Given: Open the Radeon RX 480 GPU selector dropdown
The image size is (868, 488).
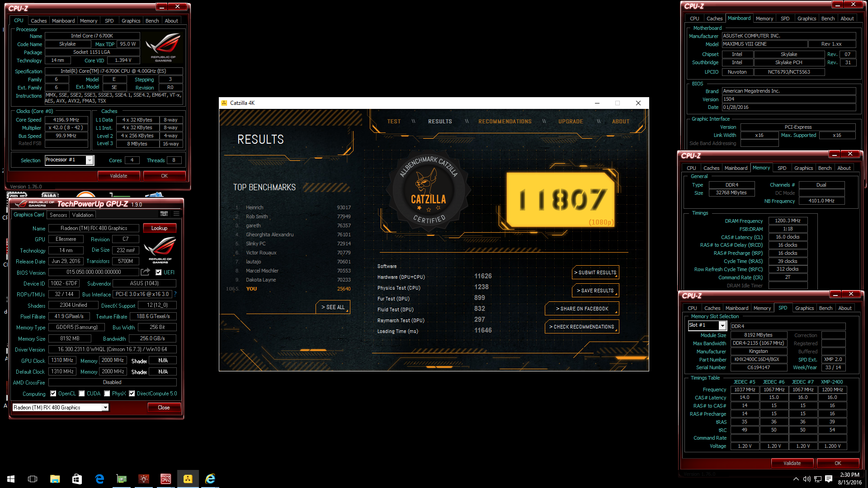Looking at the screenshot, I should [105, 408].
